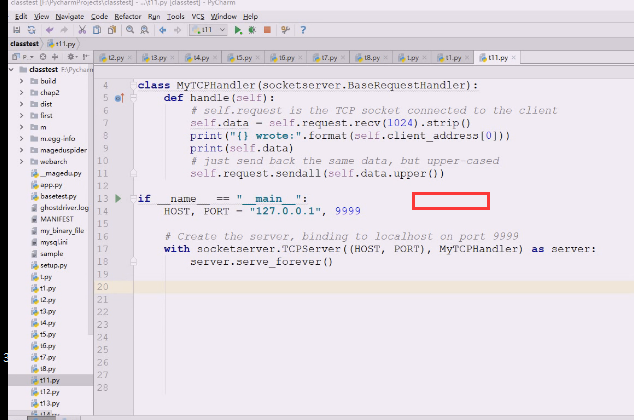Close the t2.py tab
The width and height of the screenshot is (634, 420).
tap(129, 58)
